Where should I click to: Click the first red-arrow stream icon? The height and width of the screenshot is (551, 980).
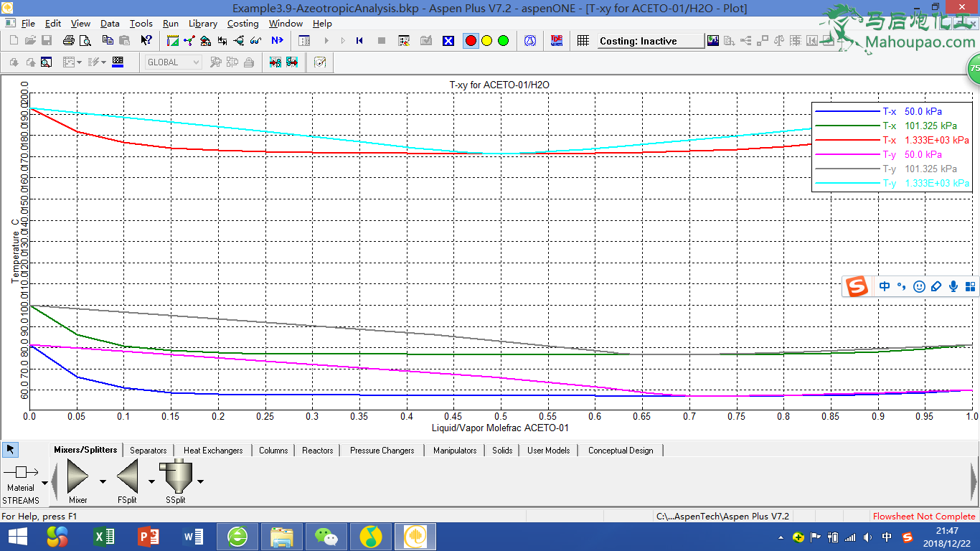(275, 62)
